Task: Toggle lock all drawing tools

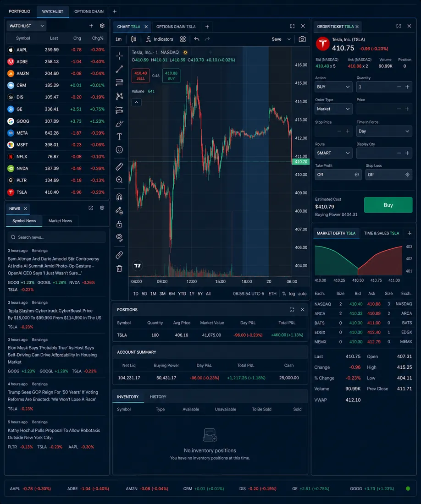Action: (x=119, y=224)
